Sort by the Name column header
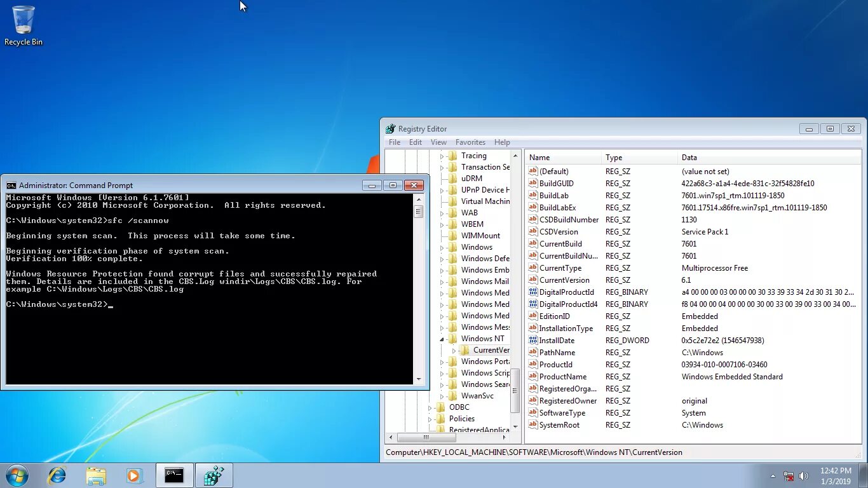The image size is (868, 488). coord(563,158)
